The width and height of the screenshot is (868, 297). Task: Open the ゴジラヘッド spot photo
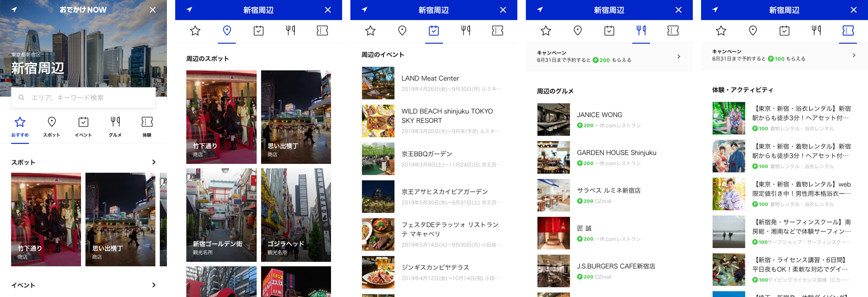coord(295,215)
